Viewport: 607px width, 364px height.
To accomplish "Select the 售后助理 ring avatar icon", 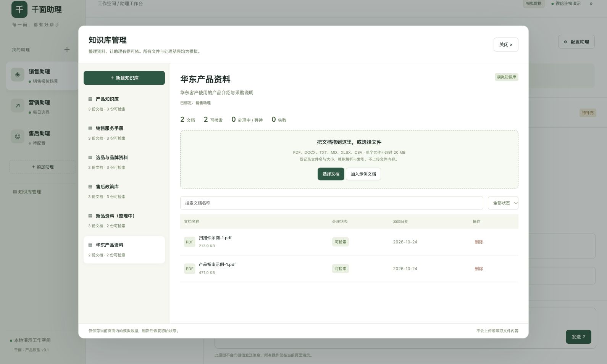I will pos(18,136).
